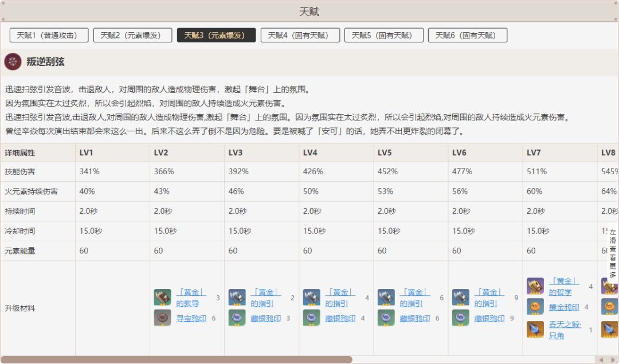Click the 藏银鸦印 icon in LV3 column
The image size is (619, 364).
[237, 318]
